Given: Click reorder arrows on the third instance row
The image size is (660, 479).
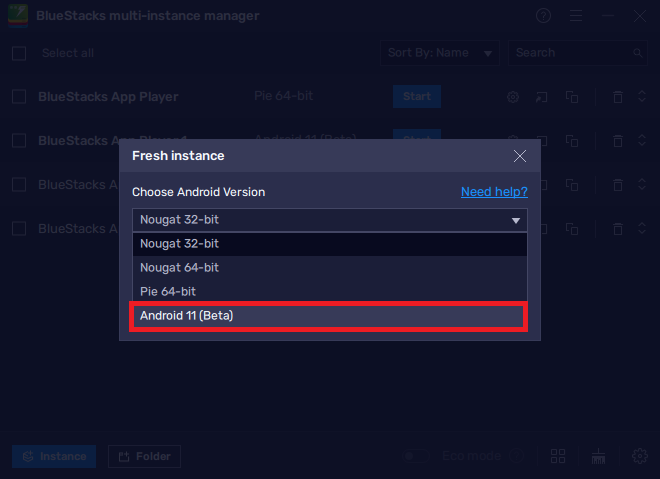Looking at the screenshot, I should coord(642,184).
